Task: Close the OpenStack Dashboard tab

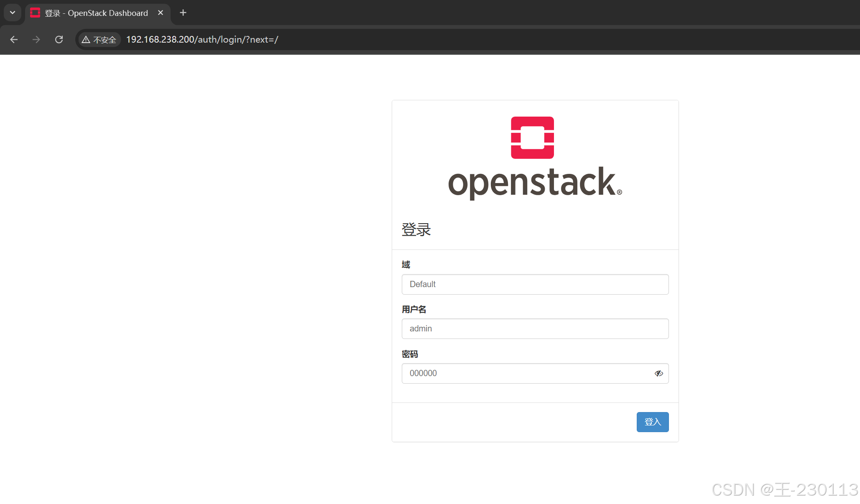Action: 161,13
